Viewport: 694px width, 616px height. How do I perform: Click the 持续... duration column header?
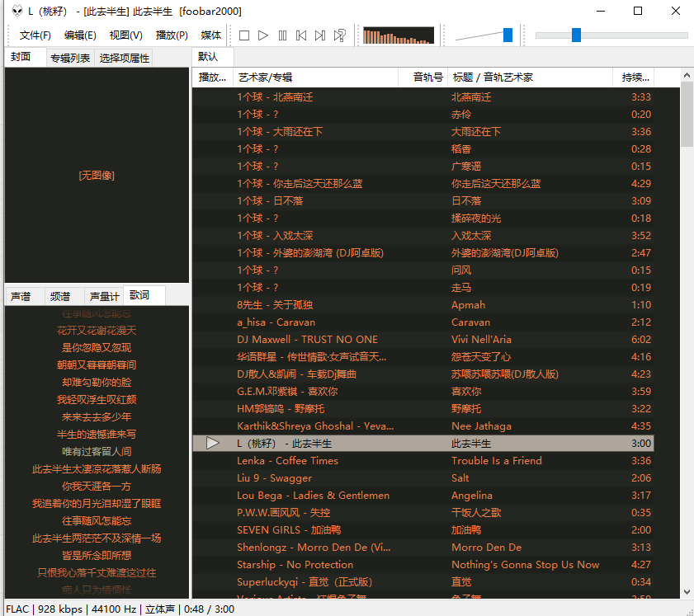click(633, 78)
